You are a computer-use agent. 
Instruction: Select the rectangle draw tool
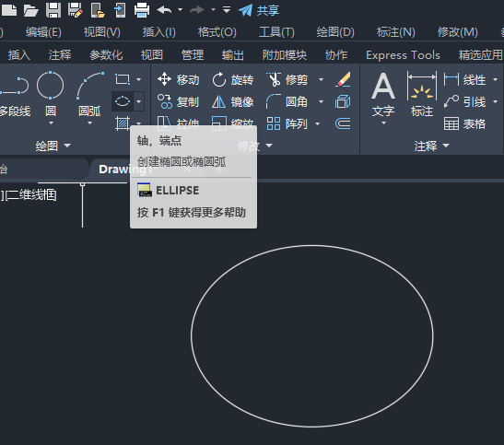[x=123, y=79]
